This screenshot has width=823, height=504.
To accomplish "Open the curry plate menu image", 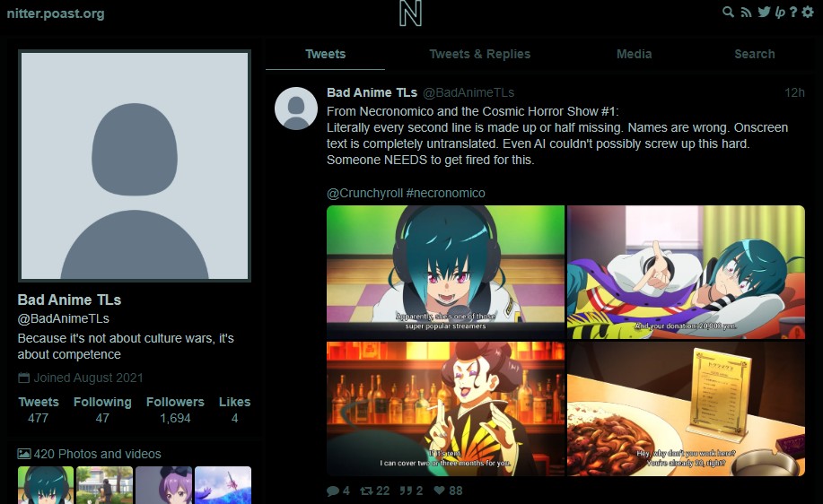I will click(686, 409).
